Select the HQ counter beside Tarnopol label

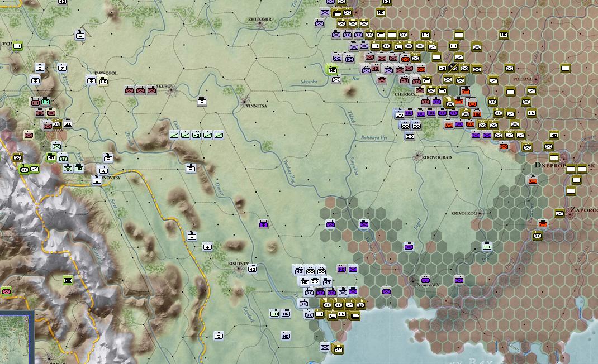click(103, 82)
